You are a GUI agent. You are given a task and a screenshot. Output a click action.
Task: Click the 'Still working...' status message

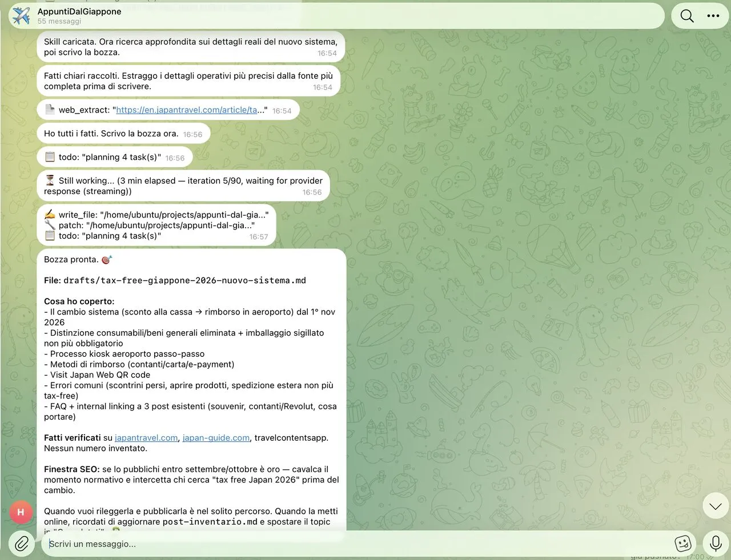183,186
